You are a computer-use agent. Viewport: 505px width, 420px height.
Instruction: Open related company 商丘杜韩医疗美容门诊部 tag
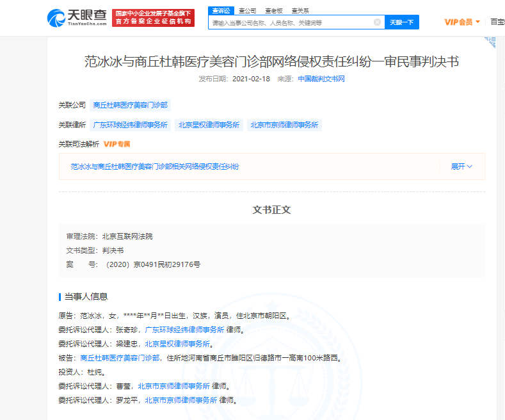pos(131,105)
